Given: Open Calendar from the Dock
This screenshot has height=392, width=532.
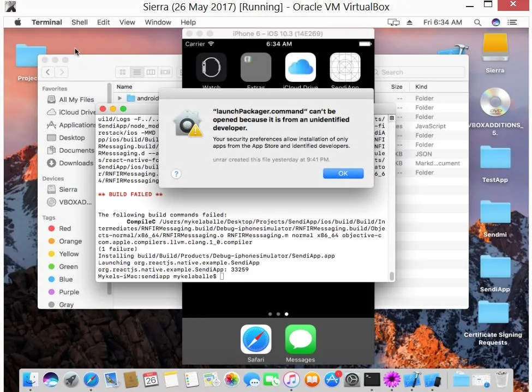Looking at the screenshot, I should click(x=151, y=379).
